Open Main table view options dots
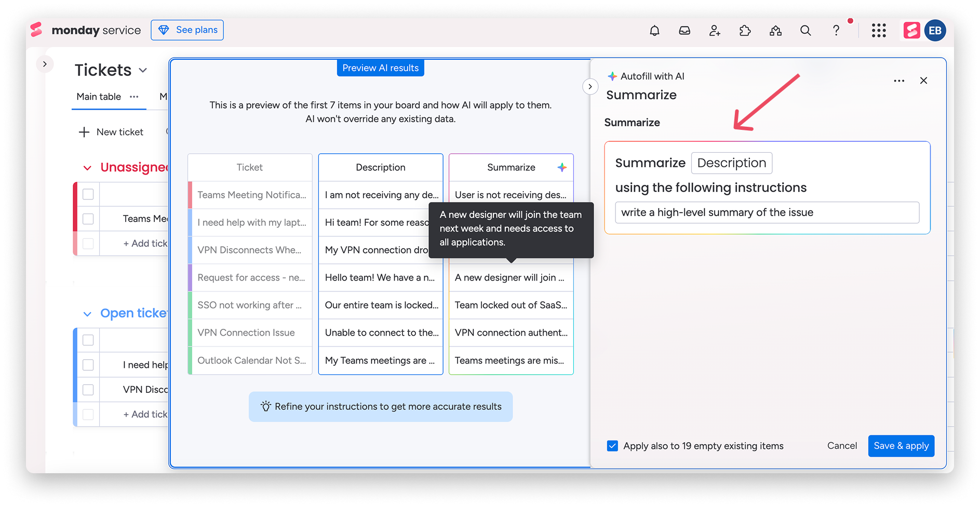 134,97
